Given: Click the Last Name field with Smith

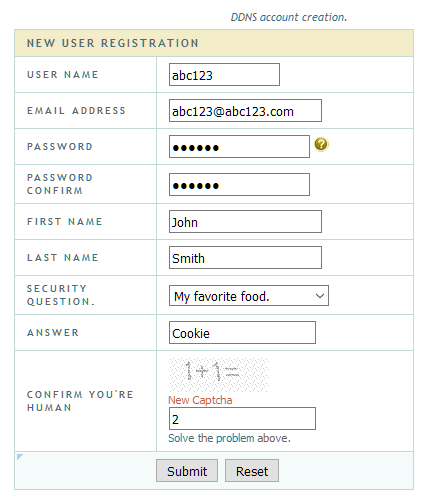Looking at the screenshot, I should [x=245, y=257].
